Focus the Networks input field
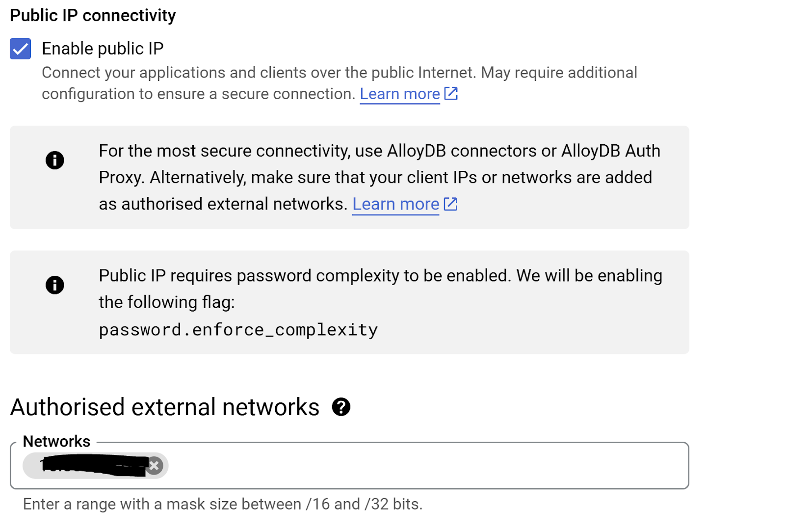The width and height of the screenshot is (785, 532). [422, 466]
